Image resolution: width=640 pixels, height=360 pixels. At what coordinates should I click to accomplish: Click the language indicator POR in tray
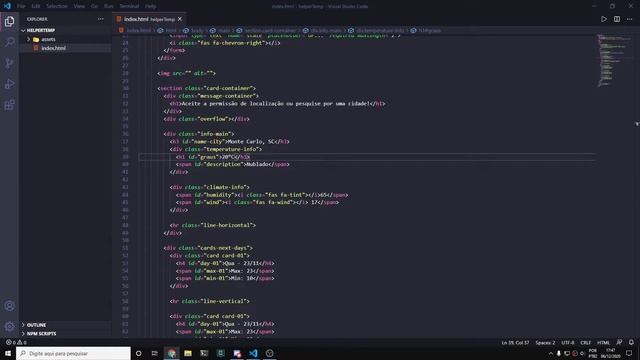coord(593,353)
